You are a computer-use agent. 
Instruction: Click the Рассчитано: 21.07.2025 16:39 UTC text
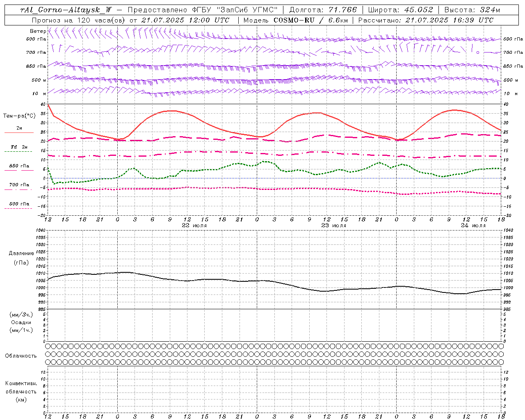click(426, 20)
